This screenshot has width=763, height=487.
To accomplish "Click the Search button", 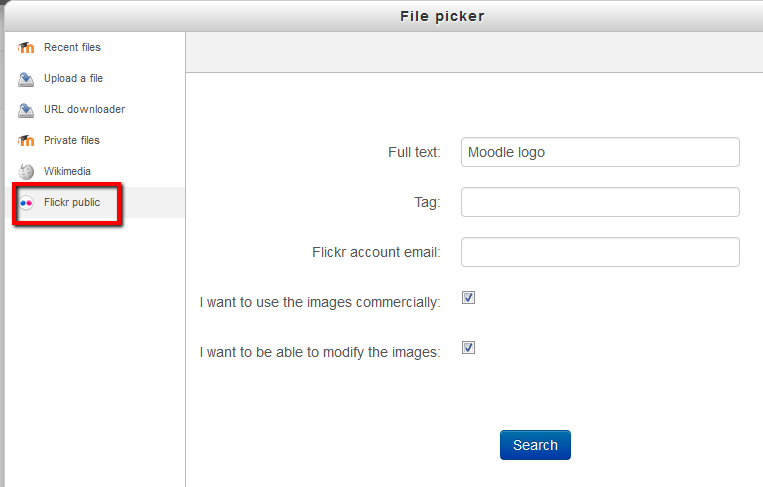I will [x=535, y=445].
